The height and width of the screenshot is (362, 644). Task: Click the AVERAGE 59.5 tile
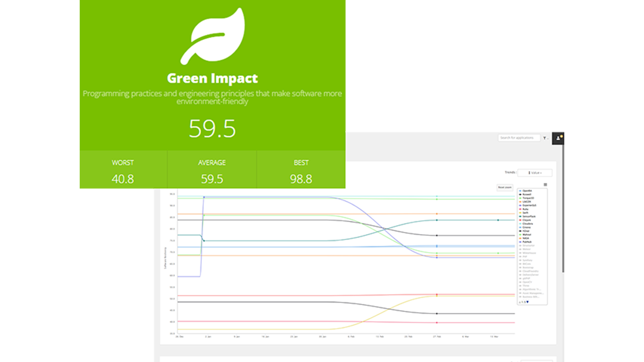pyautogui.click(x=212, y=170)
